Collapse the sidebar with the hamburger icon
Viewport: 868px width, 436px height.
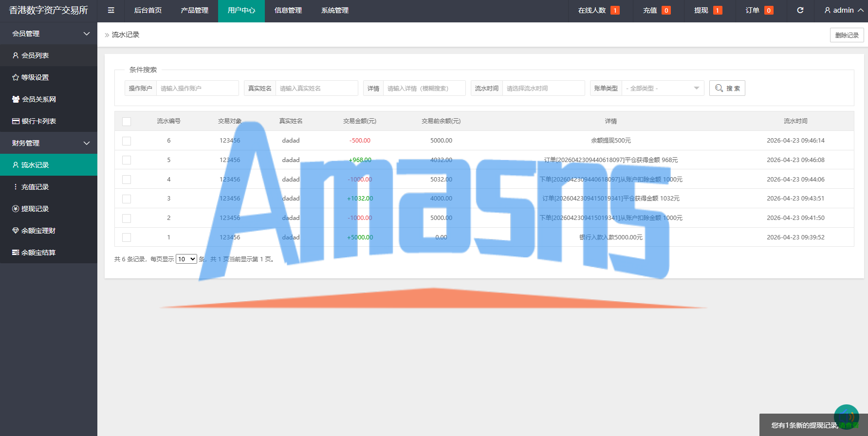click(x=111, y=10)
